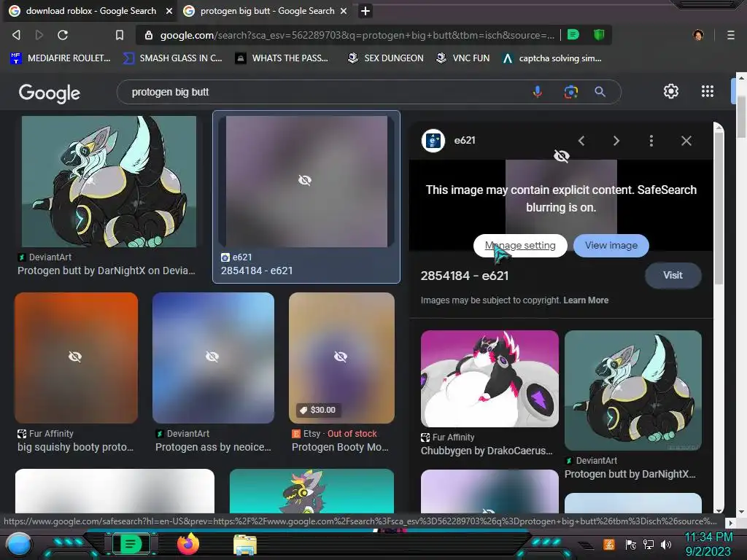The height and width of the screenshot is (560, 747).
Task: Show next image in preview panel
Action: click(616, 141)
